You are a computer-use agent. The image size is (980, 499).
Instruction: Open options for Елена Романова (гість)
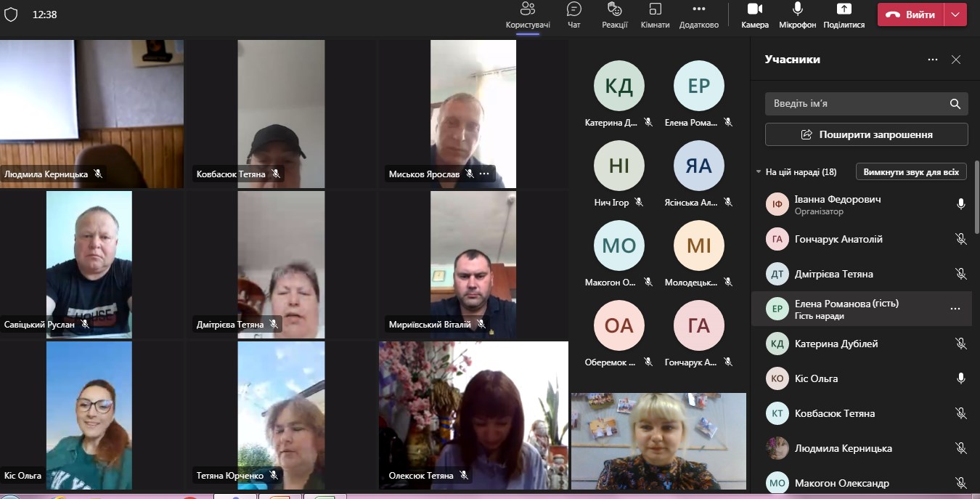point(955,309)
